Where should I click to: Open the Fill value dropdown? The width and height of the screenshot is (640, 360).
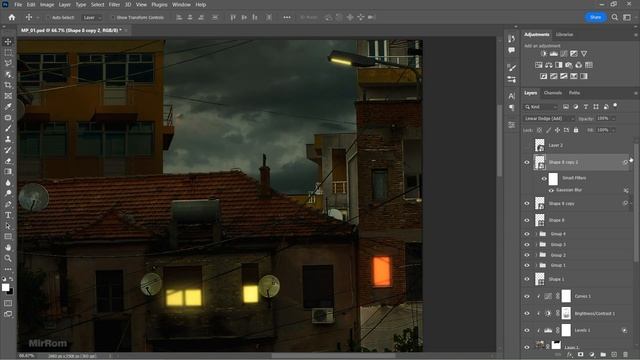pos(613,130)
